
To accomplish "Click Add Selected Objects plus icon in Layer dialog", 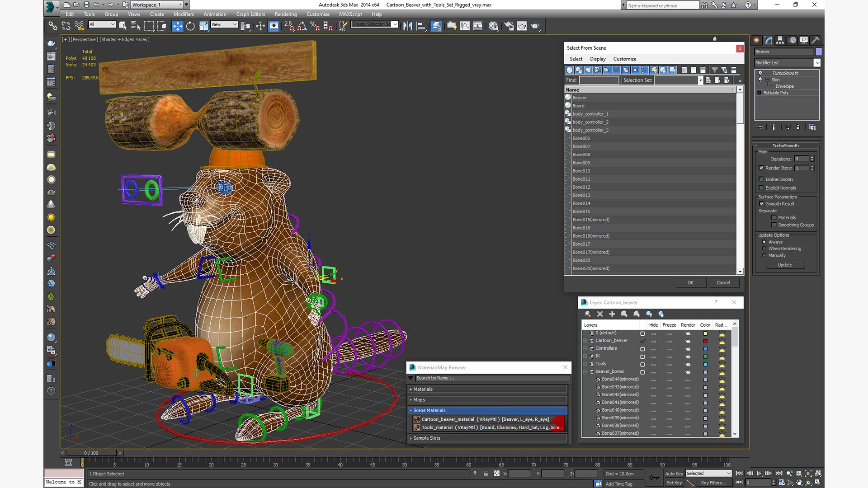I will tap(612, 314).
